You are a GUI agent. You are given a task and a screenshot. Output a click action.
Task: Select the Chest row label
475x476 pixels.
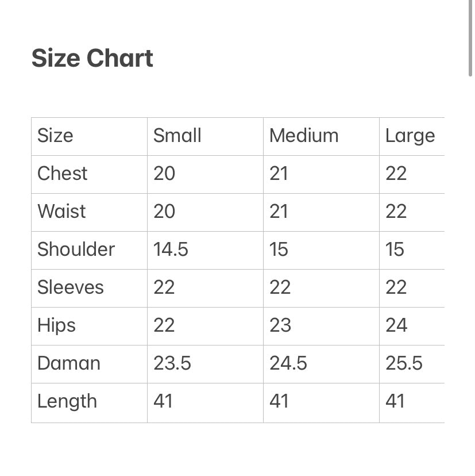pyautogui.click(x=62, y=174)
